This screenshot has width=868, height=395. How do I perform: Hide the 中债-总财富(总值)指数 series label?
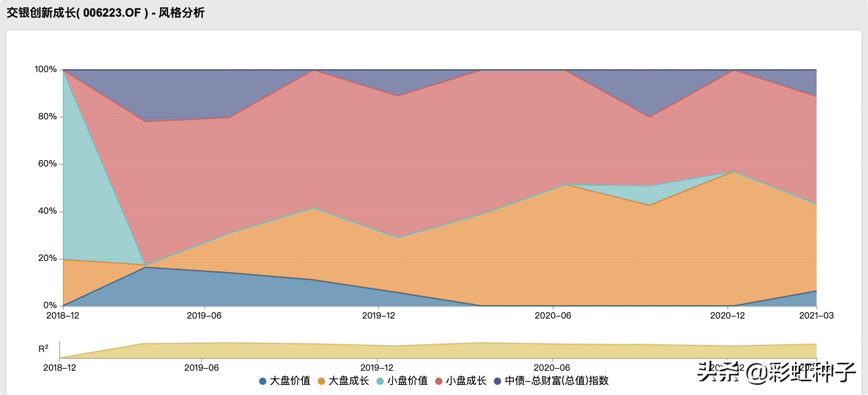click(x=557, y=381)
